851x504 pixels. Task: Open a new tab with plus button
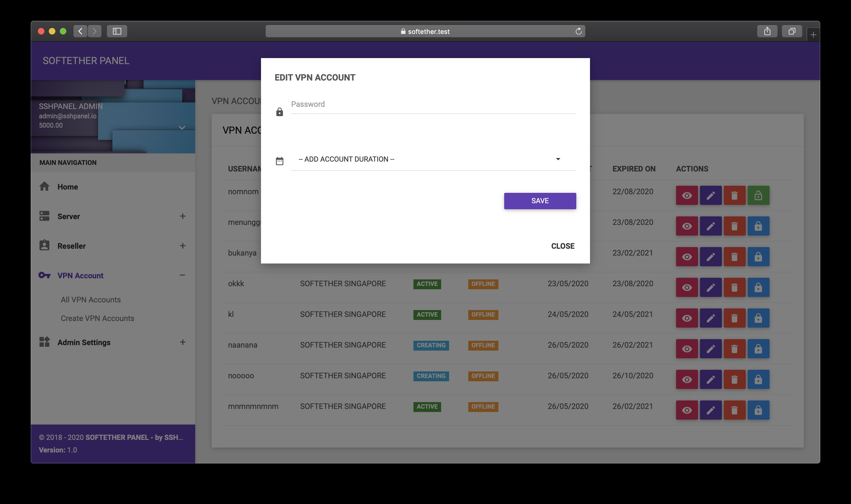coord(813,35)
